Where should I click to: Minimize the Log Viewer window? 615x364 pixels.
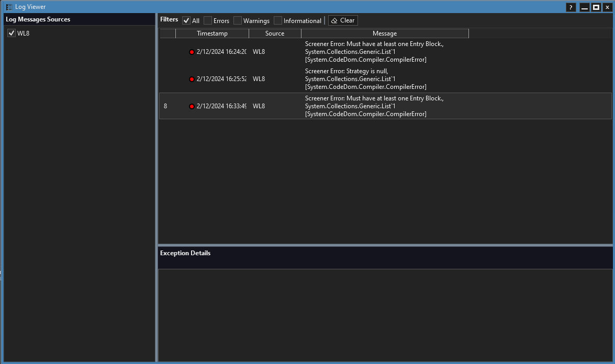(584, 7)
